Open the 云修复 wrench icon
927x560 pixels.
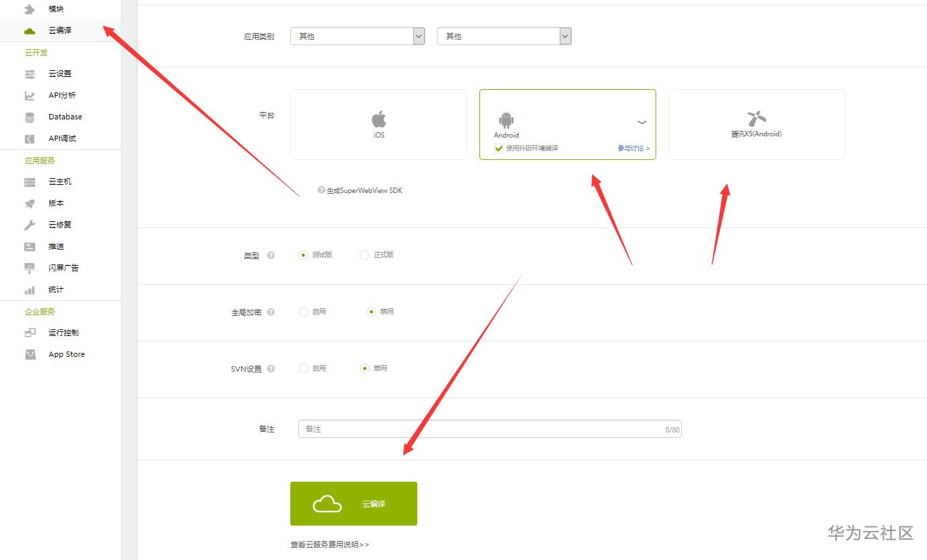point(30,225)
